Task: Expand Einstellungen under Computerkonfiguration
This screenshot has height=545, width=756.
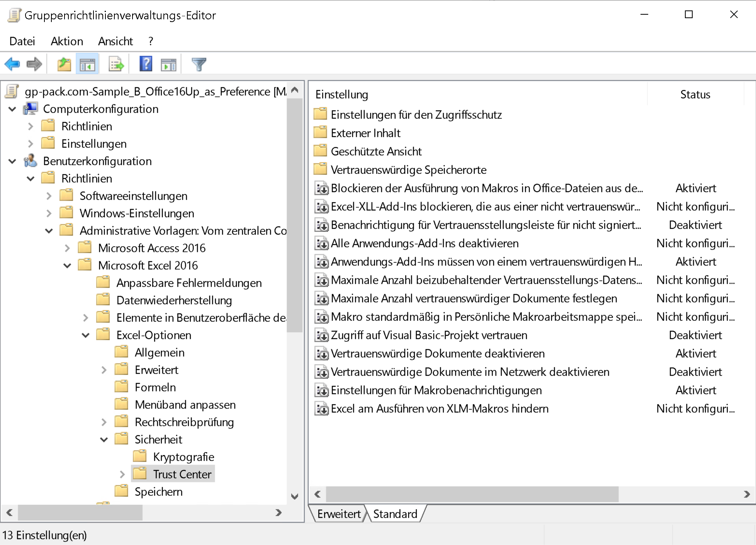Action: pos(31,144)
